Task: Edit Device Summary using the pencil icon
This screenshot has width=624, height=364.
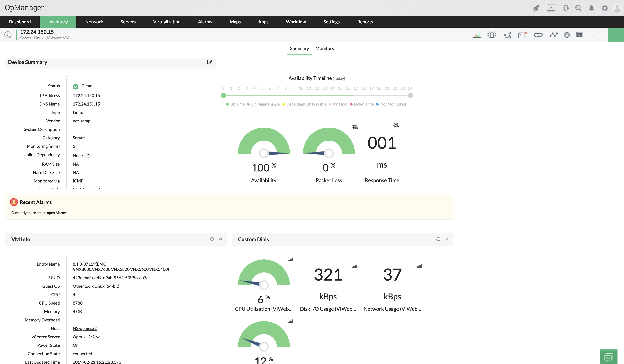Action: point(209,62)
